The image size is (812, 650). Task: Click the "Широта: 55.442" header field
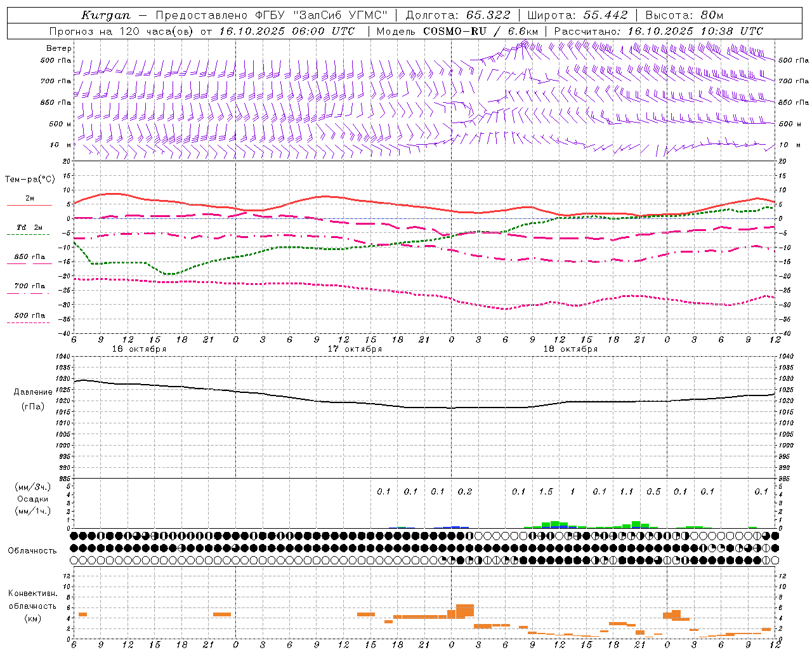(577, 15)
